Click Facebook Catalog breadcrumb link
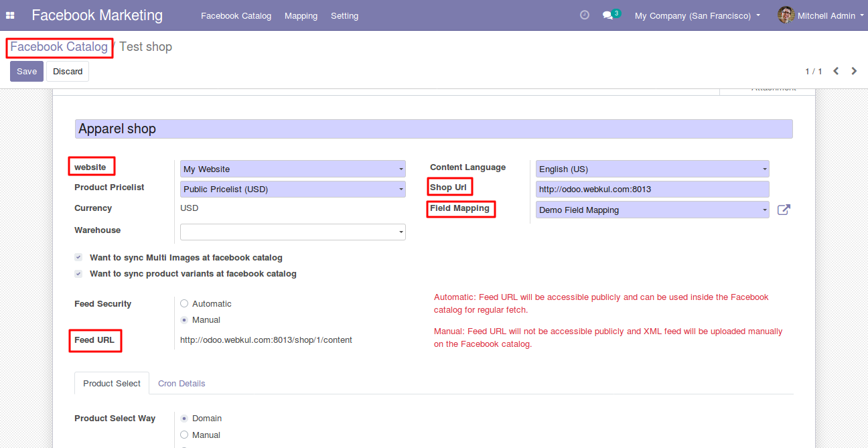The image size is (868, 448). pos(59,47)
